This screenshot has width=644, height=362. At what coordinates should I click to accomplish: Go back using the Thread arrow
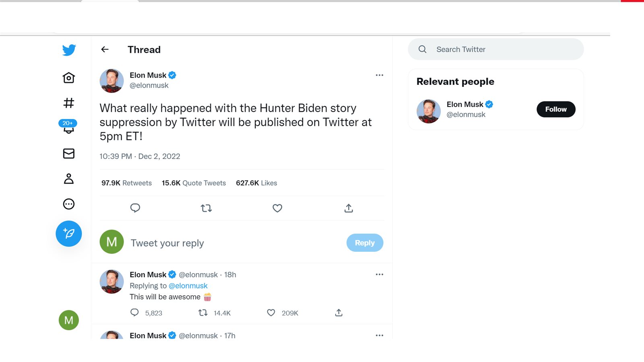105,49
